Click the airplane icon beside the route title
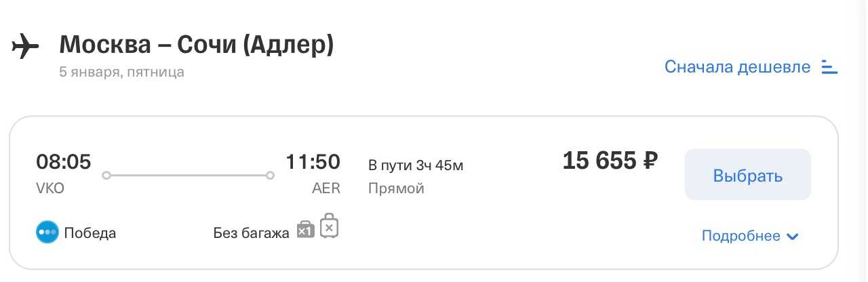Image resolution: width=868 pixels, height=282 pixels. click(x=25, y=47)
